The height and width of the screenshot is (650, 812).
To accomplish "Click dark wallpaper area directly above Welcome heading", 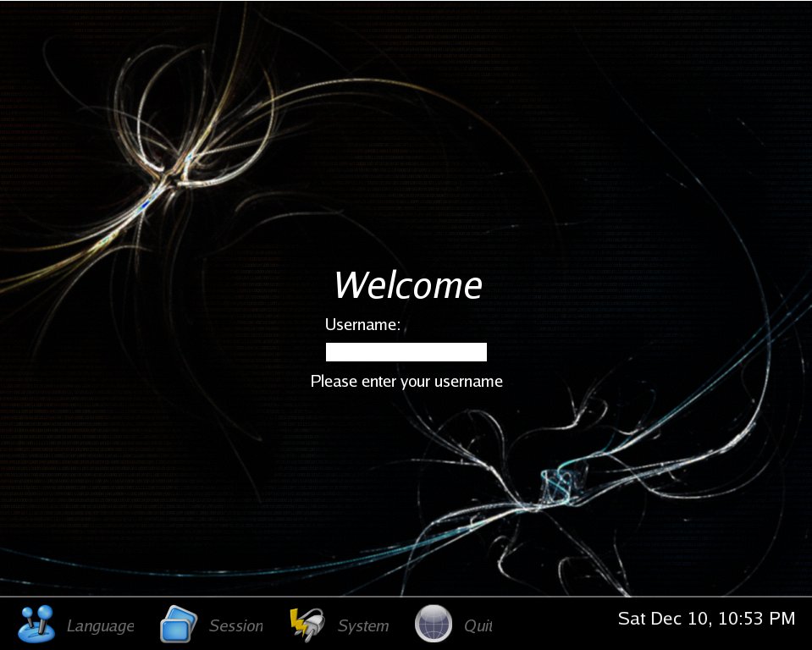I will (406, 229).
